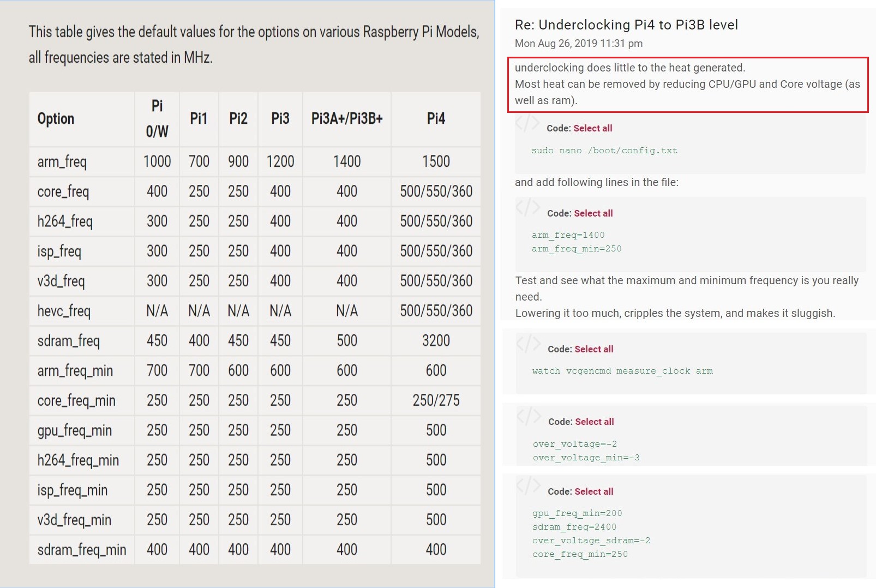Screen dimensions: 876x588
Task: Click the code icon beside the sudo nano block
Action: tap(527, 124)
